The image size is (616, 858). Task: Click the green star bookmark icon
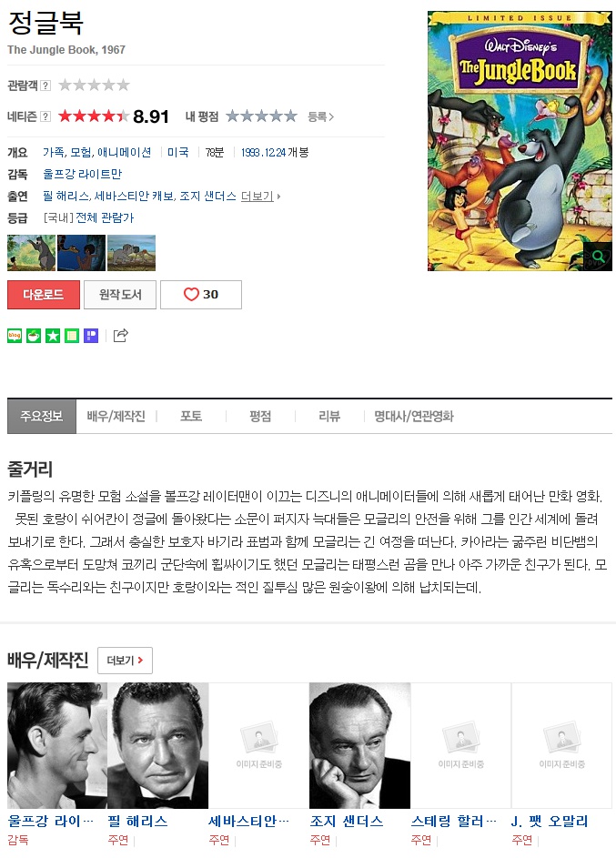point(53,336)
